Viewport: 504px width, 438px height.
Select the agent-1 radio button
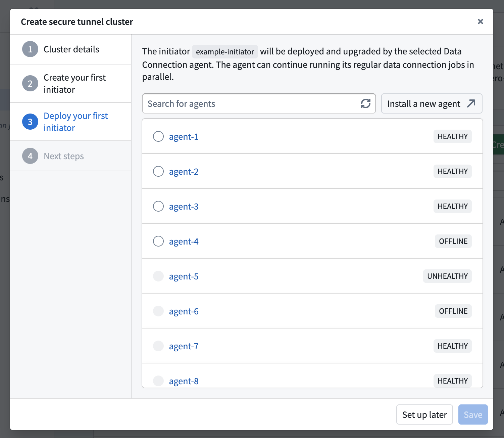(158, 136)
